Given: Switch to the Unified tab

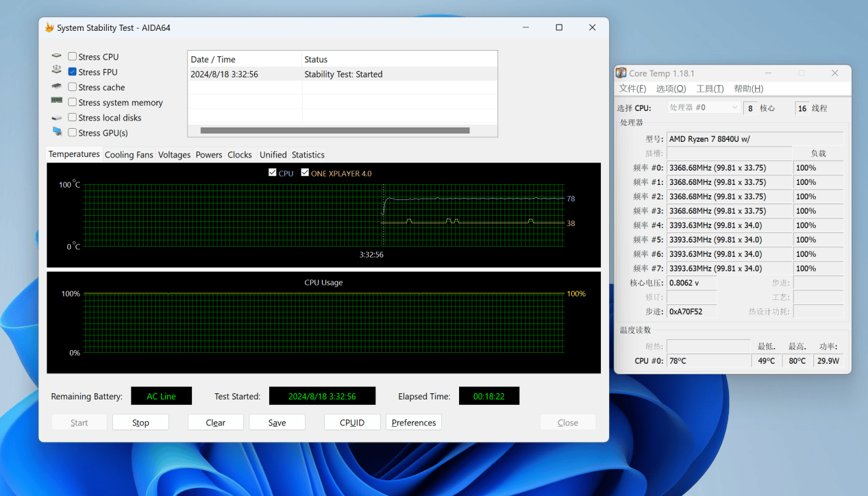Looking at the screenshot, I should coord(273,155).
